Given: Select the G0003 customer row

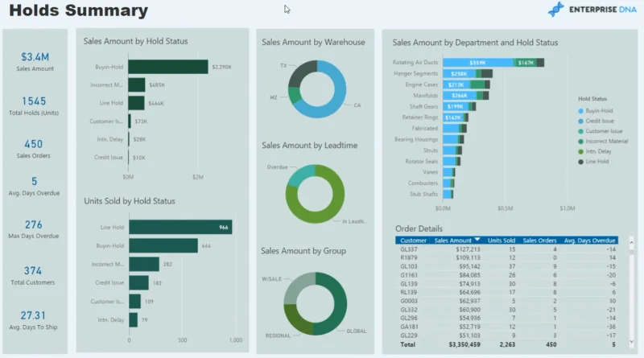Looking at the screenshot, I should [507, 301].
